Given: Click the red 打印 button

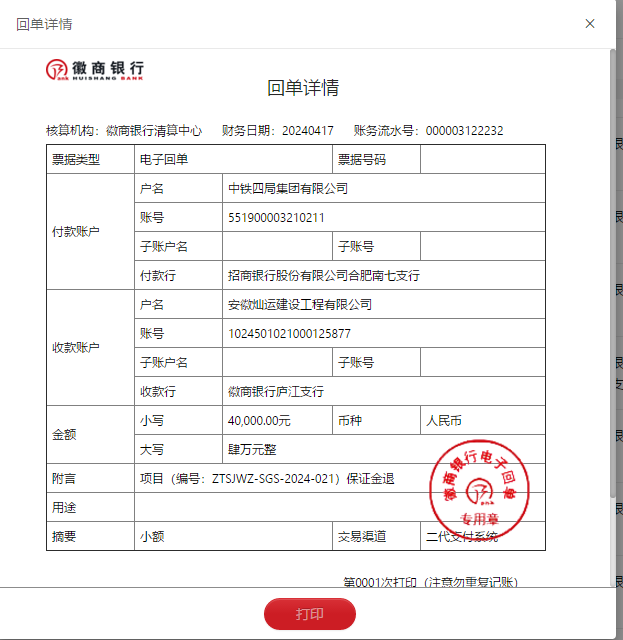Looking at the screenshot, I should pos(309,614).
